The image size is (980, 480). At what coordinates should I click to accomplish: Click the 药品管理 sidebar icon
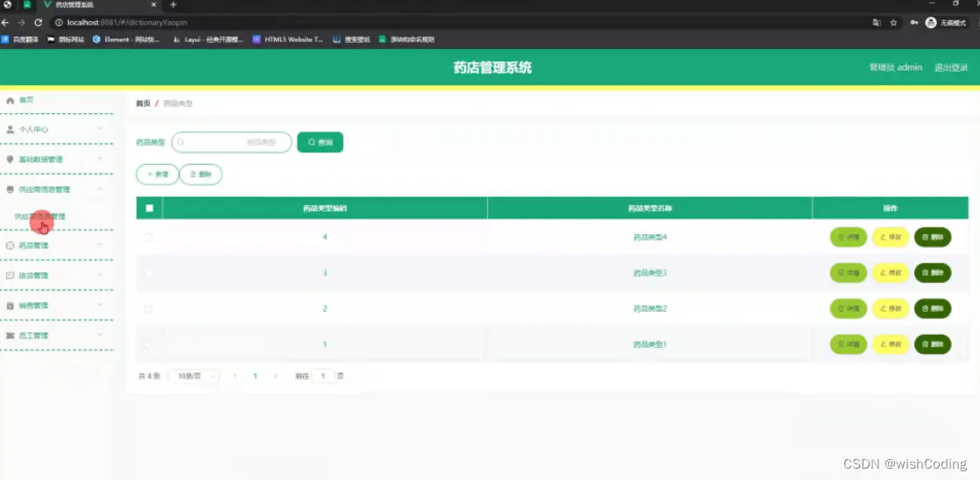(x=10, y=245)
